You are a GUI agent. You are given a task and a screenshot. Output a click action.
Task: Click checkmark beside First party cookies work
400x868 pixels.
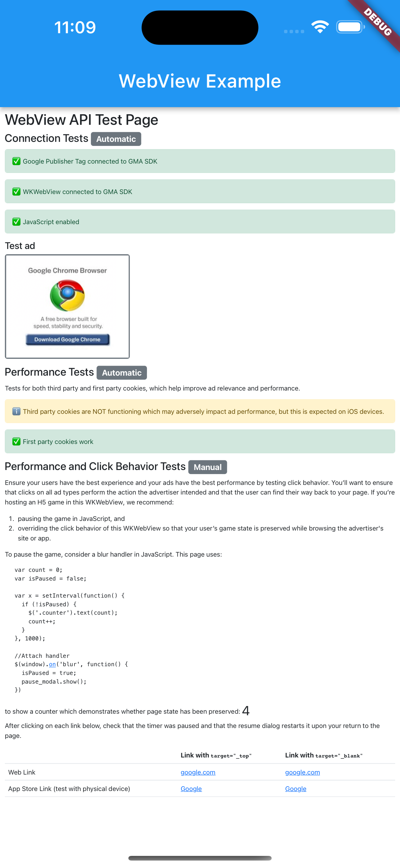pos(16,441)
